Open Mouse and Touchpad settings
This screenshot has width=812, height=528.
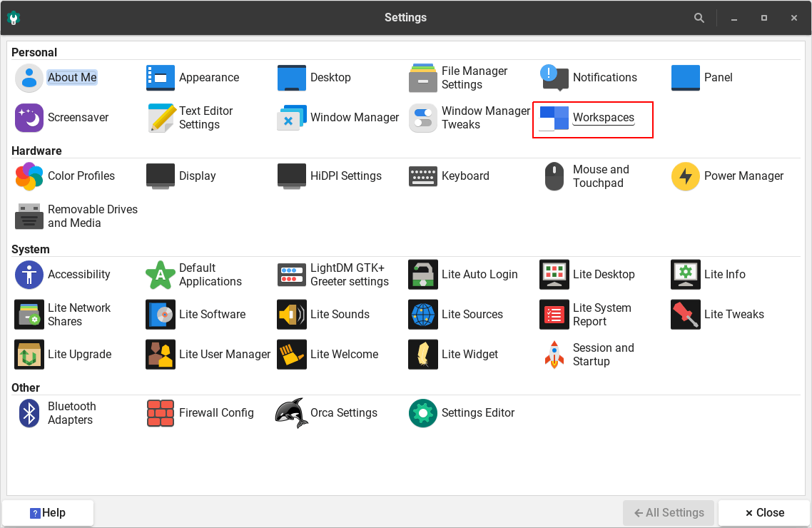point(554,176)
